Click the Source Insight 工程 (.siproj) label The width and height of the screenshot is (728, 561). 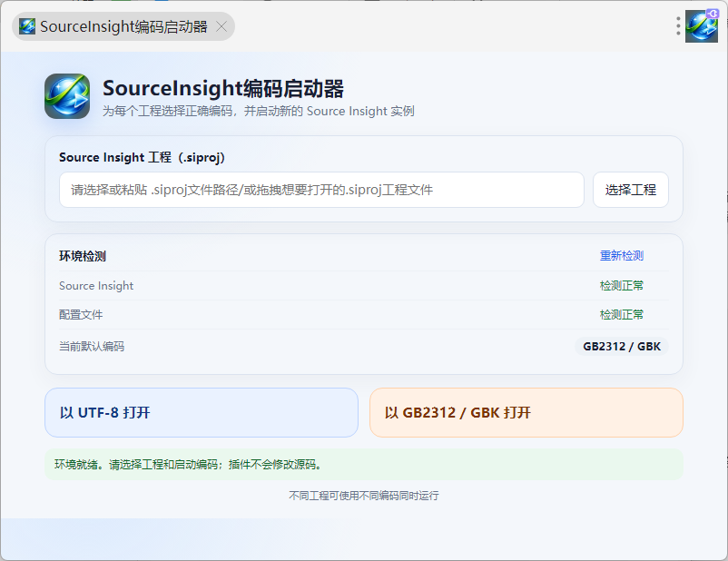click(143, 157)
